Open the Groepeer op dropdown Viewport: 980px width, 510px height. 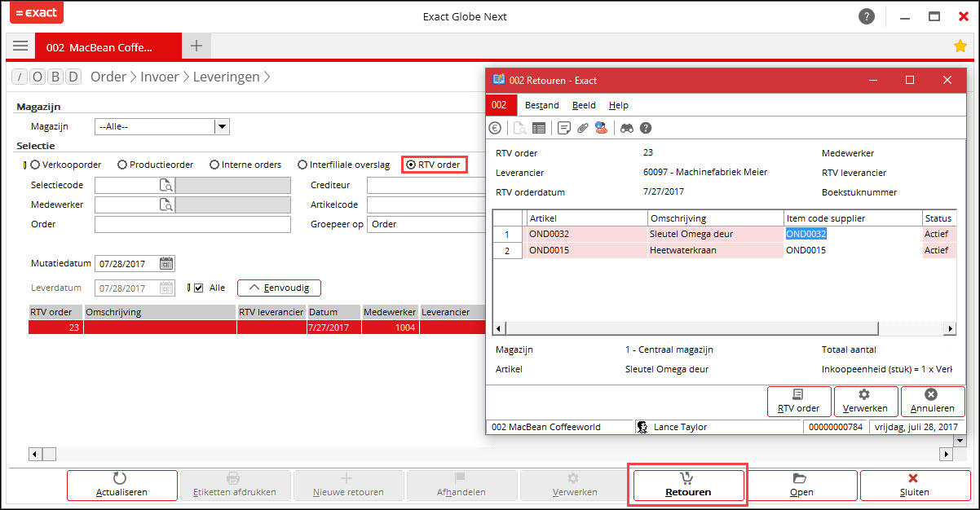point(426,224)
